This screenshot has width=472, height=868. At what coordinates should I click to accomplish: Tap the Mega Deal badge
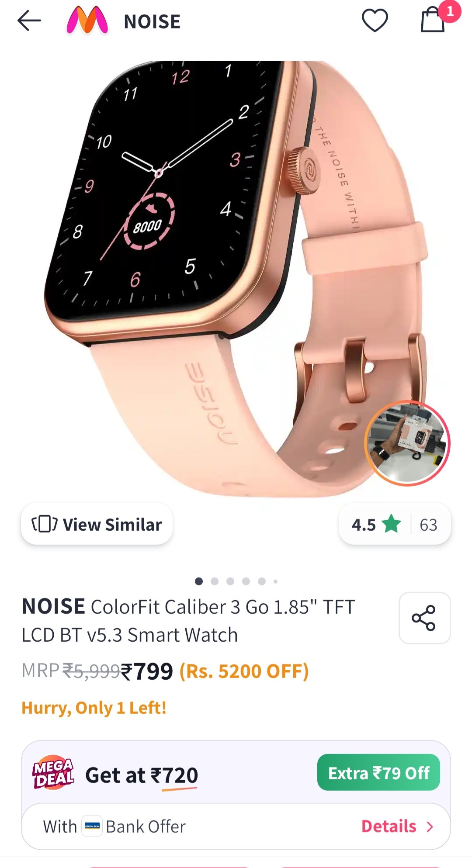click(53, 772)
